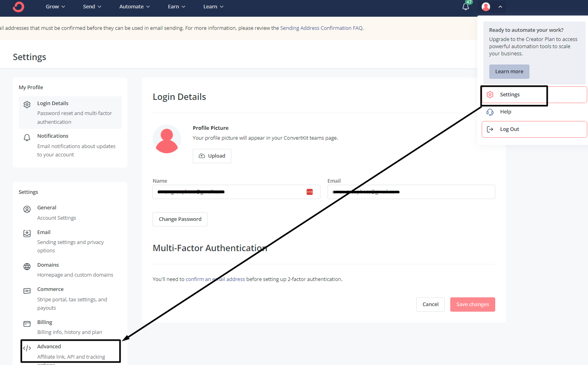The width and height of the screenshot is (588, 365).
Task: Choose Log Out from account menu
Action: 534,129
